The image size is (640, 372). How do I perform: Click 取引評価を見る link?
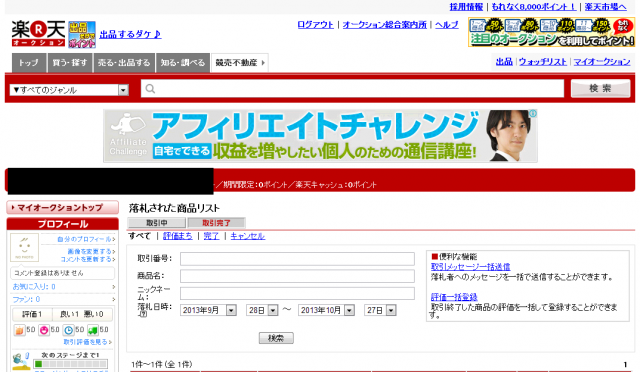(86, 342)
